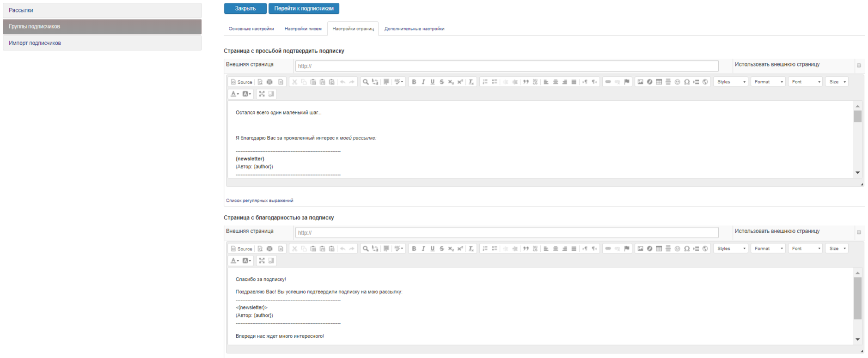The image size is (868, 358).
Task: Click Italic icon in the thank-you page editor
Action: tap(423, 249)
